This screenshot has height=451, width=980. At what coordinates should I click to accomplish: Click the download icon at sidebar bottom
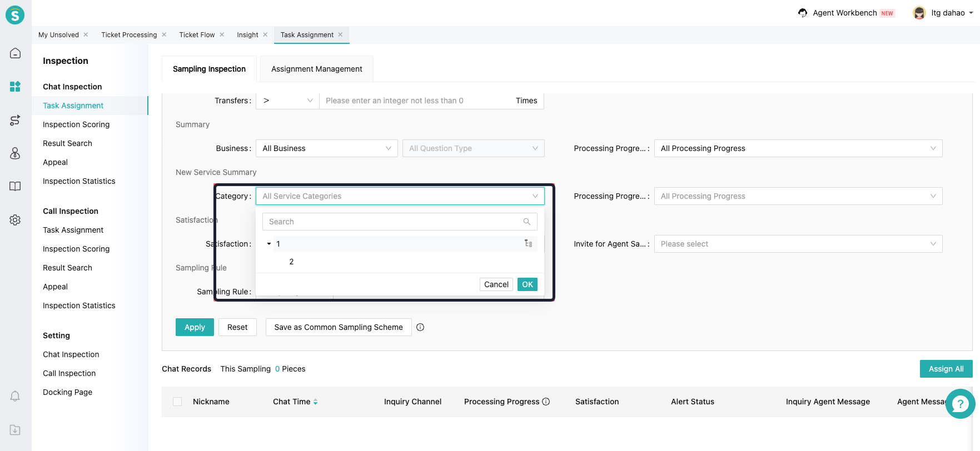pyautogui.click(x=15, y=430)
